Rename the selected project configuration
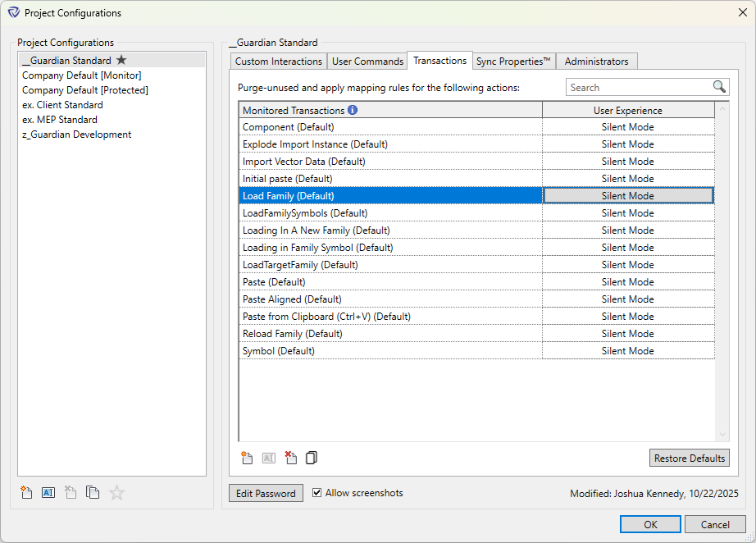Viewport: 756px width, 543px height. (48, 492)
